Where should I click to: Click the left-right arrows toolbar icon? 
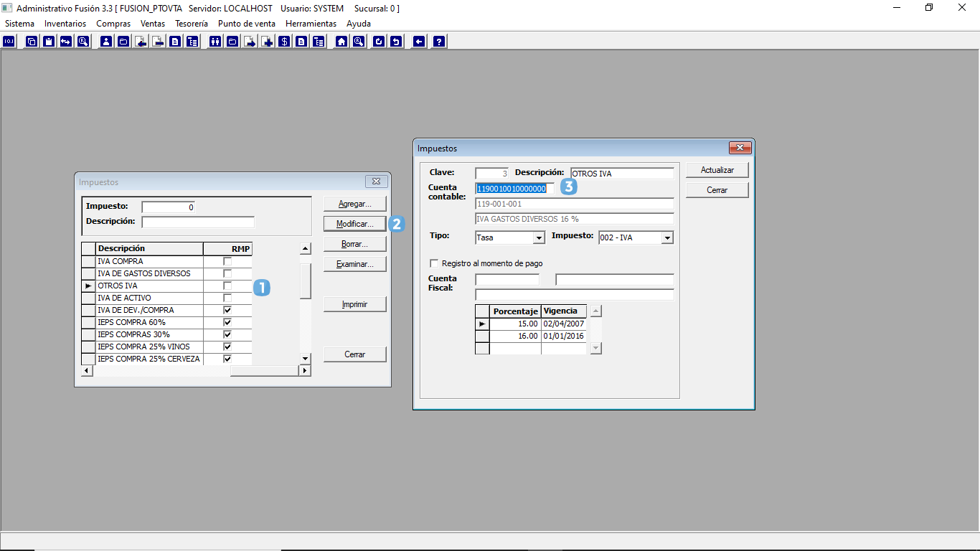66,41
